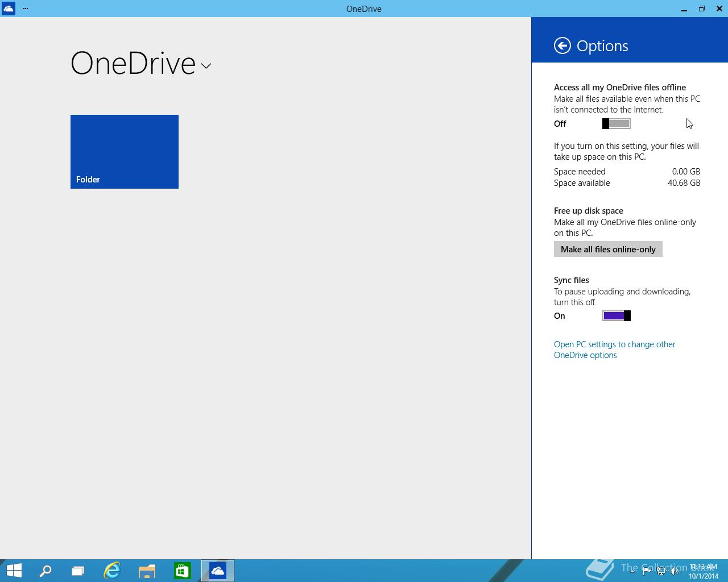
Task: Click the 'Sync files' heading
Action: coord(572,280)
